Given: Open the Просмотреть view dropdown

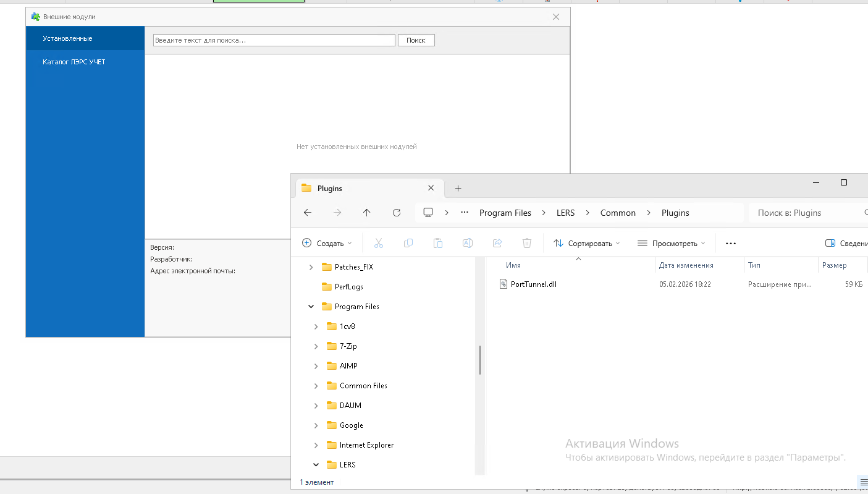Looking at the screenshot, I should 671,244.
